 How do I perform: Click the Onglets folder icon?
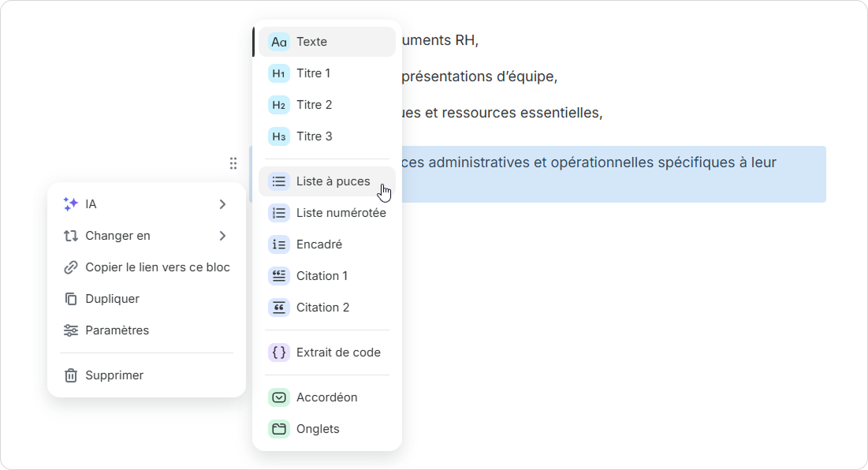(x=278, y=429)
